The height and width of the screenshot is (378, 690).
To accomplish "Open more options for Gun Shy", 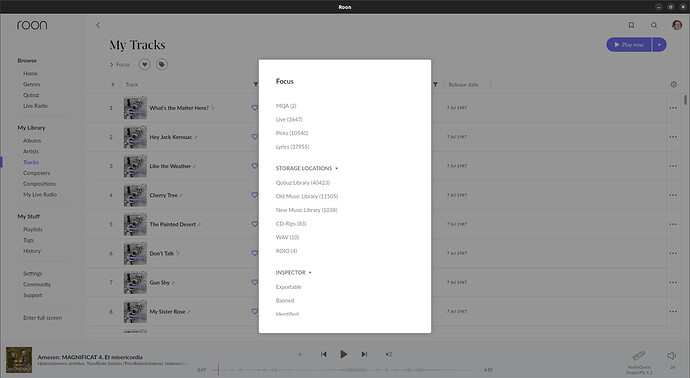I will pyautogui.click(x=673, y=282).
